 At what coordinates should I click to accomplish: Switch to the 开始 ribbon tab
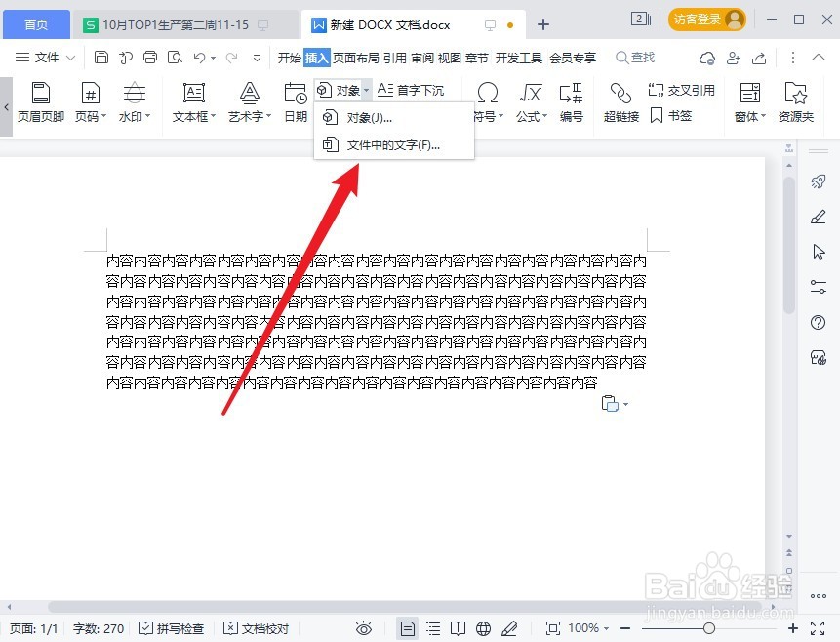point(292,58)
